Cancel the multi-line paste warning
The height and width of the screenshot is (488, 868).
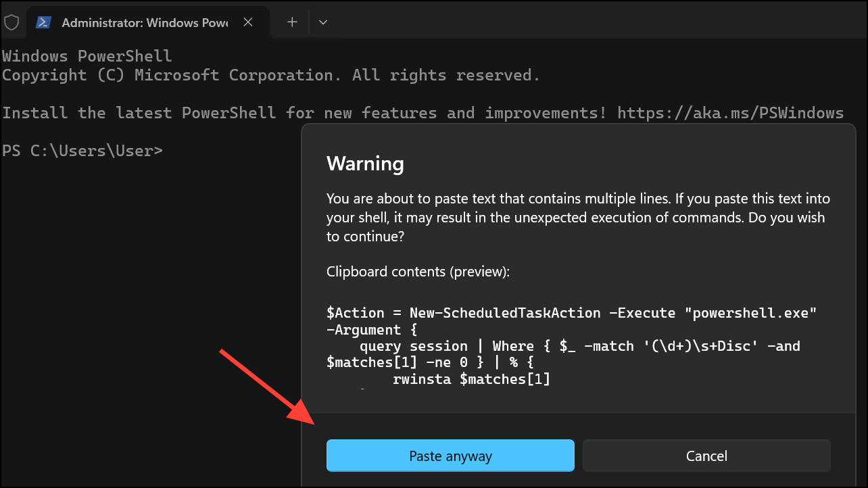(x=706, y=456)
